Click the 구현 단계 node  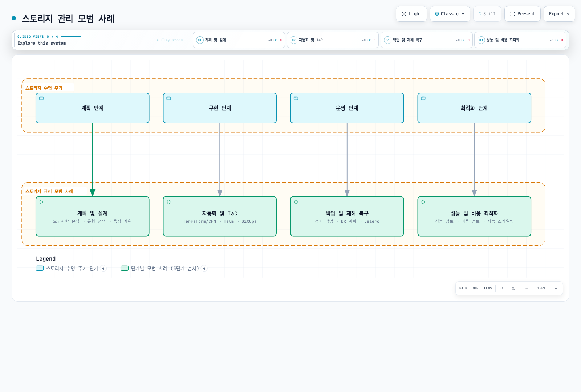click(x=220, y=108)
